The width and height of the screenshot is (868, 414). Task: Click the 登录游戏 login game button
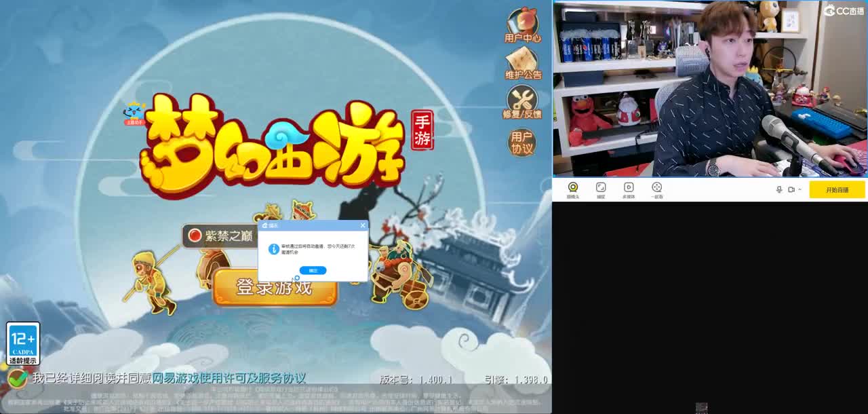tap(275, 287)
